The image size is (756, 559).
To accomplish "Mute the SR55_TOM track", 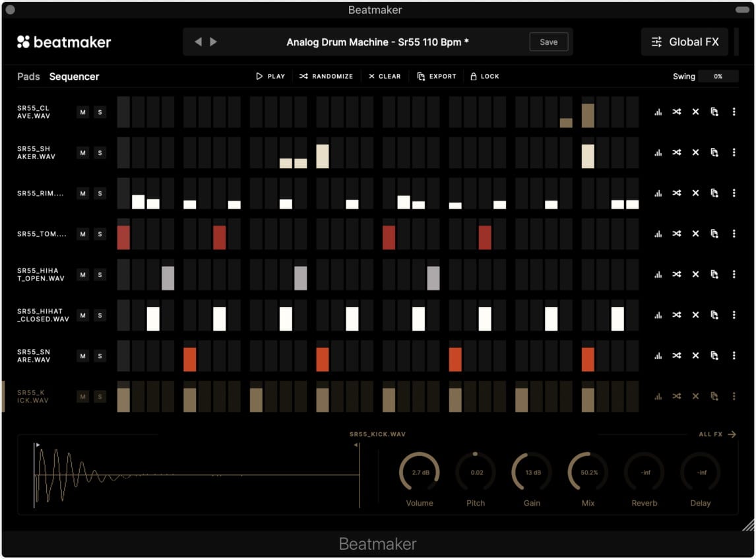I will (x=83, y=234).
